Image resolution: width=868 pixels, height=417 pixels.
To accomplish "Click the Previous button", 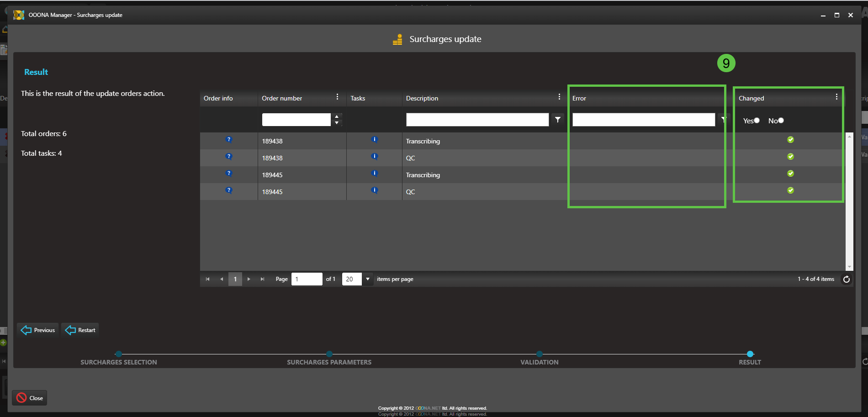I will click(x=38, y=330).
